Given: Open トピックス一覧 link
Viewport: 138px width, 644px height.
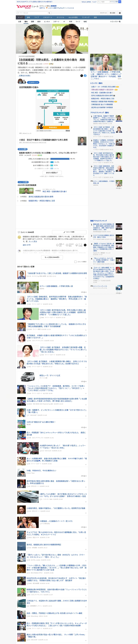Looking at the screenshot, I should (115, 21).
